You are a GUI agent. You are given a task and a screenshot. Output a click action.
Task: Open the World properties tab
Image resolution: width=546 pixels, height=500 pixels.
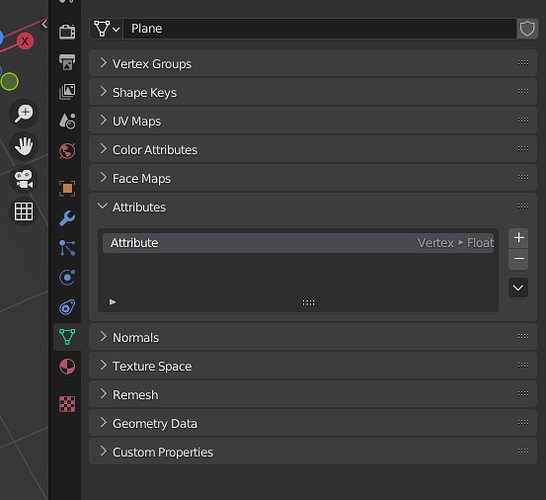(x=67, y=151)
